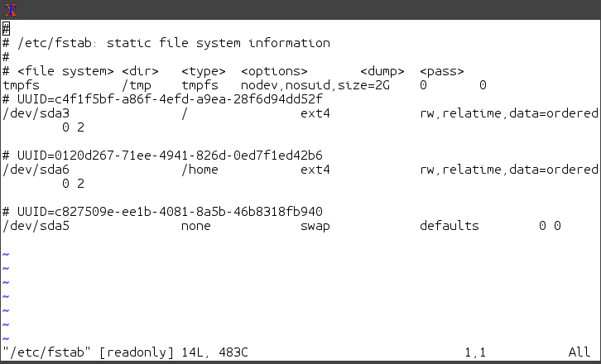Click the <pass> column header text
Screen dimensions: 601x364
(x=442, y=71)
